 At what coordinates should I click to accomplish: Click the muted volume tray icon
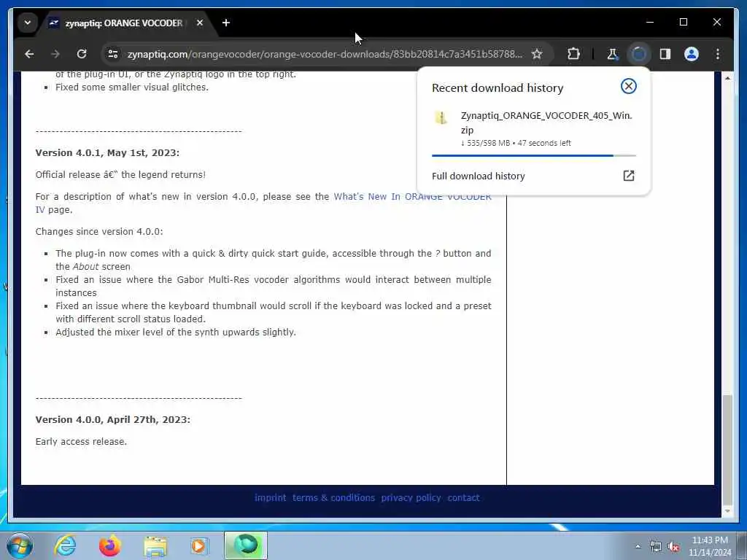click(x=673, y=547)
